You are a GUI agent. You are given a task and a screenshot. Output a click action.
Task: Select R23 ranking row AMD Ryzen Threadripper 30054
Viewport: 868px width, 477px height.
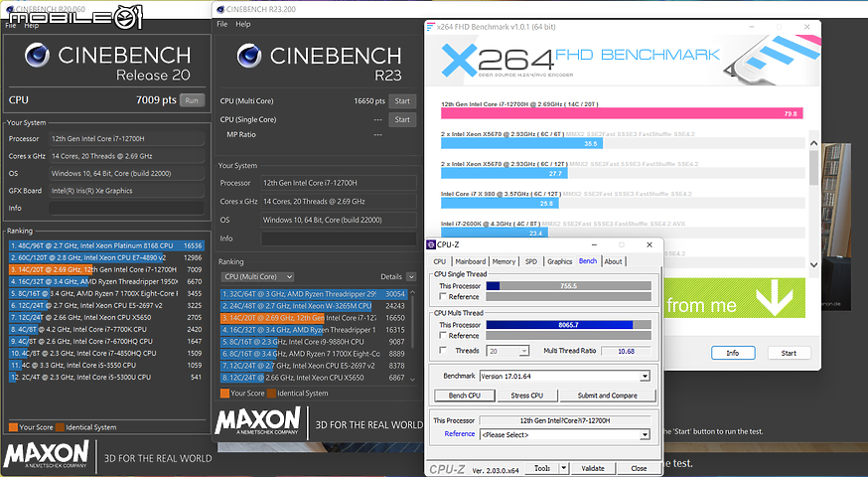pos(314,294)
